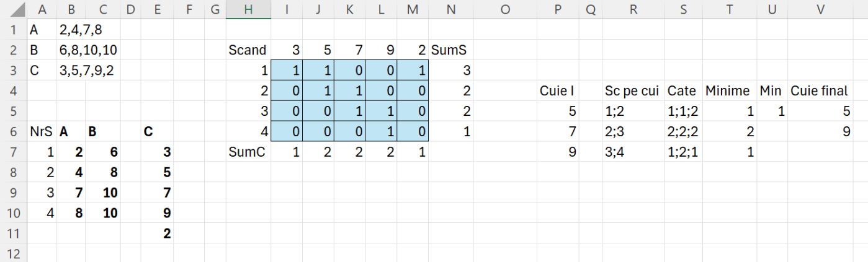Click the 'Sc pe cui' header cell
The height and width of the screenshot is (262, 868).
coord(632,92)
